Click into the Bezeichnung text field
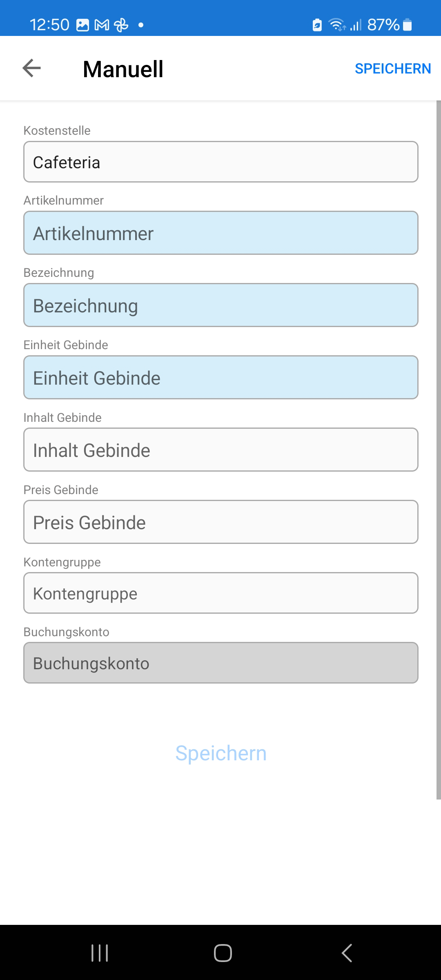The height and width of the screenshot is (980, 441). (220, 305)
